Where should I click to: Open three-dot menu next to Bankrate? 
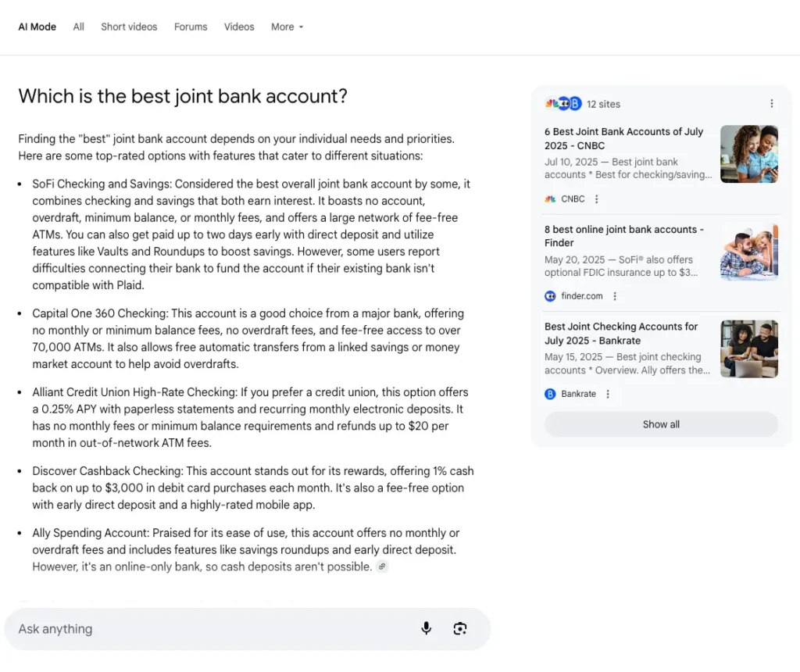coord(608,394)
